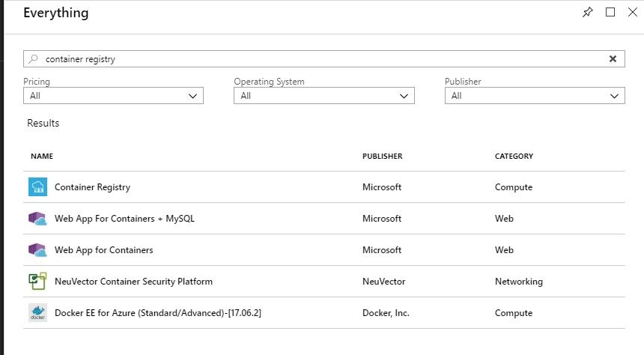This screenshot has width=644, height=355.
Task: Click the Docker, Inc. publisher cell
Action: coord(386,312)
